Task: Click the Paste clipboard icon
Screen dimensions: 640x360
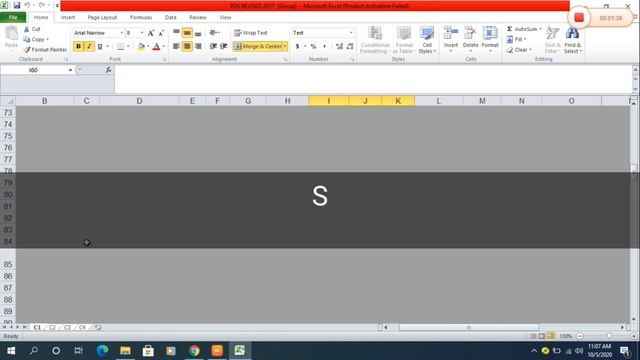Action: [x=11, y=34]
